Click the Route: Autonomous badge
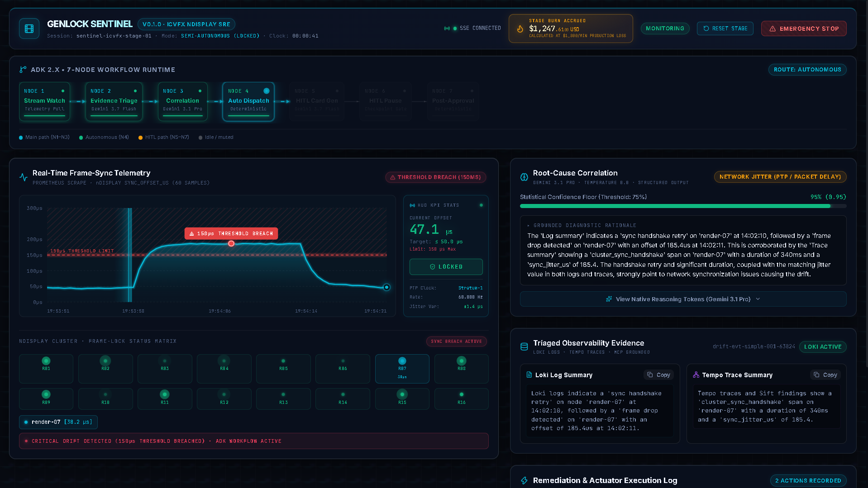 point(807,70)
